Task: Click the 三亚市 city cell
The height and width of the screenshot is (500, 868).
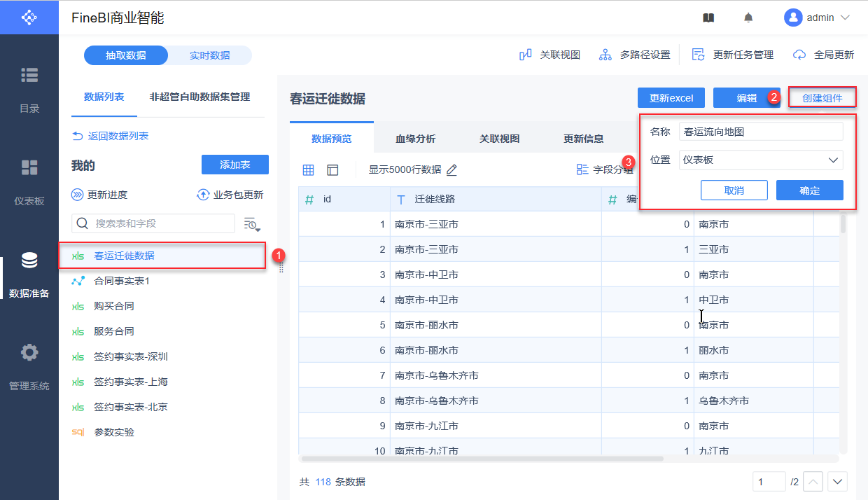Action: click(x=754, y=249)
